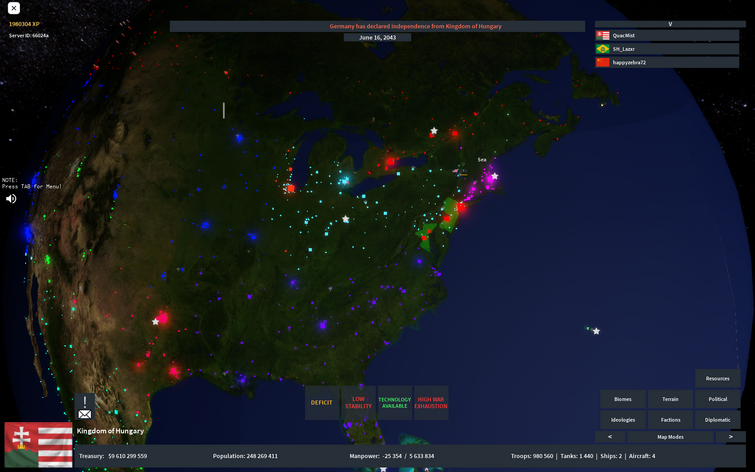Click the Kingdom of Hungary name label

pyautogui.click(x=110, y=431)
